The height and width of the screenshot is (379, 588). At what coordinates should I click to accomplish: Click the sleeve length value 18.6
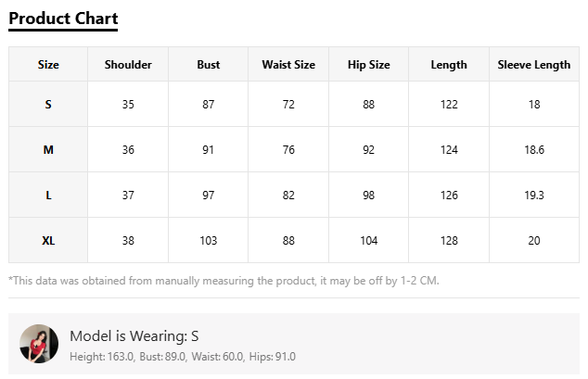(x=534, y=150)
